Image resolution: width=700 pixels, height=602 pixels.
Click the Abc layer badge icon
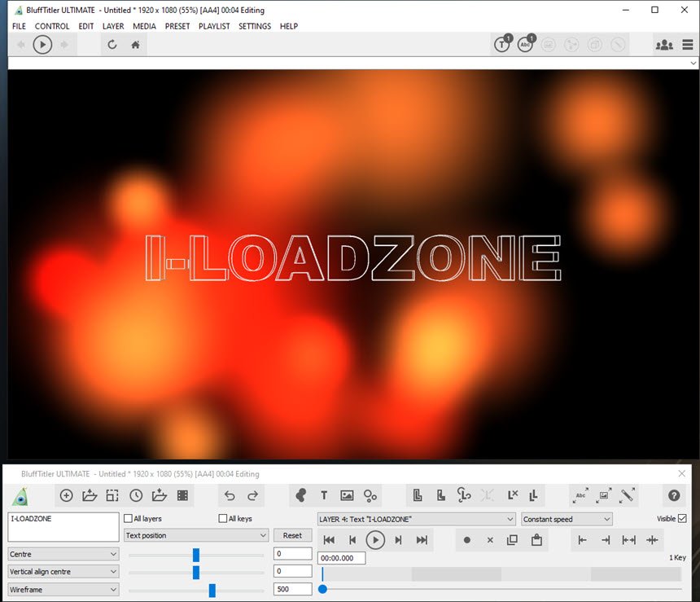526,43
